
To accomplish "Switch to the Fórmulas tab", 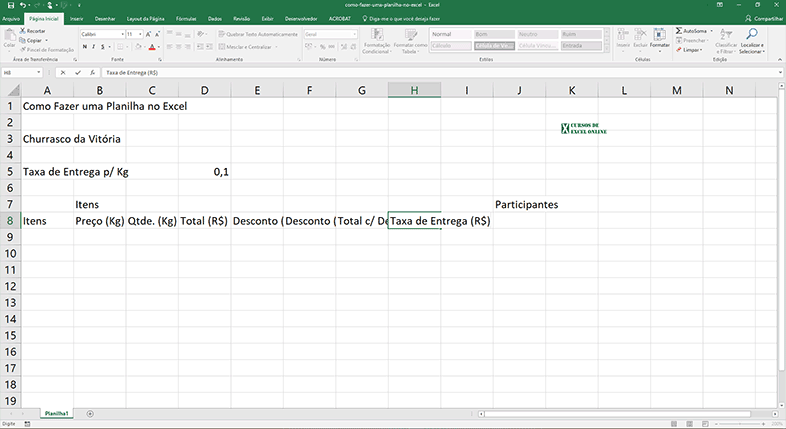I will [x=186, y=19].
